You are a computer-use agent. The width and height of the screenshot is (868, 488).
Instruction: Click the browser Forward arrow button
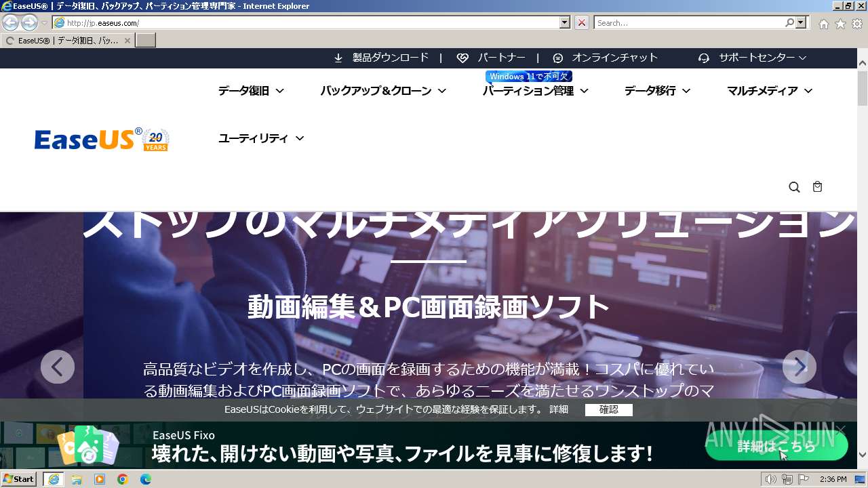(x=29, y=23)
